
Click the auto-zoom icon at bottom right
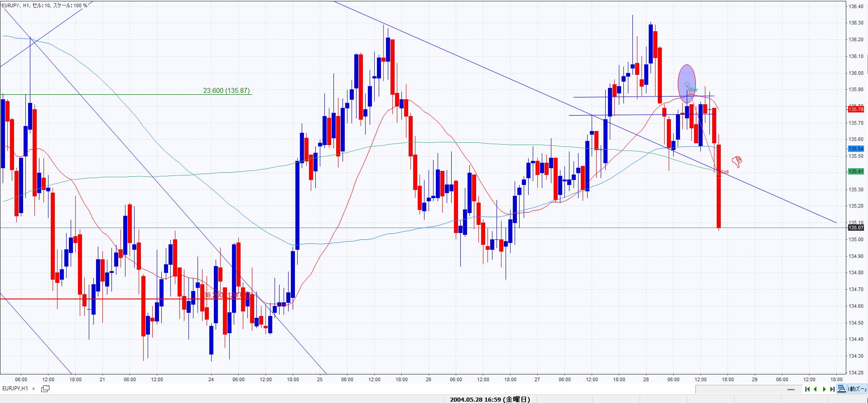click(x=841, y=389)
